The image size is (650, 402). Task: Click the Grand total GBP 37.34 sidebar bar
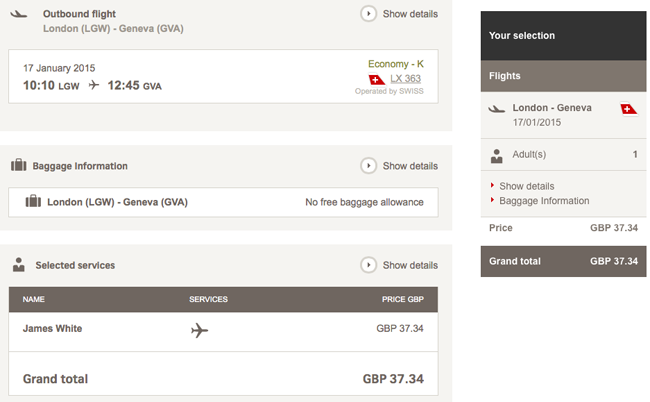point(563,262)
